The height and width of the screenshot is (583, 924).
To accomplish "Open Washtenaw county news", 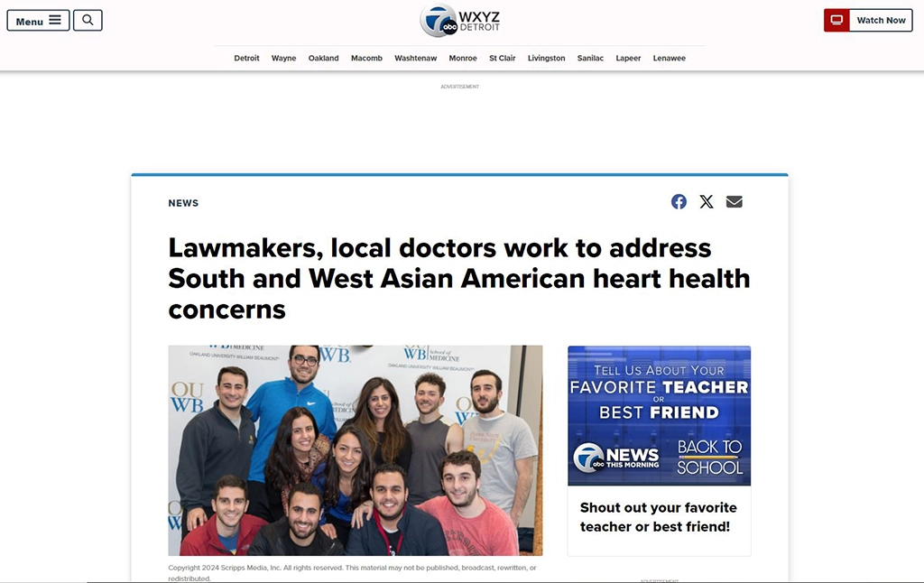I will 415,59.
